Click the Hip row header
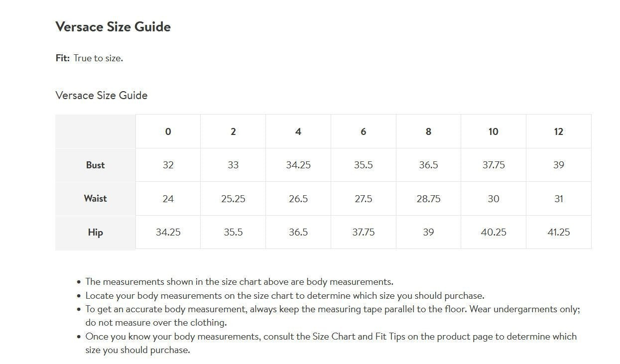 (95, 232)
